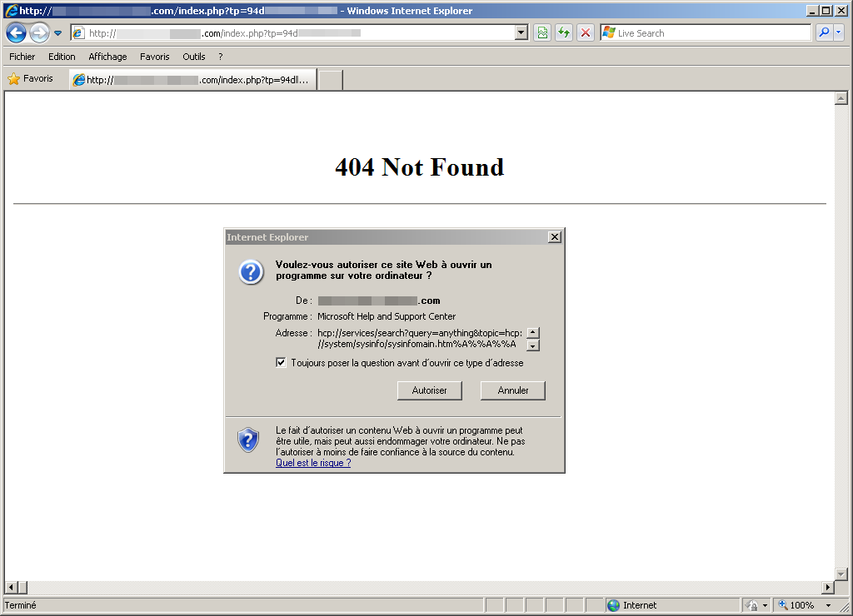Click the horizontal scrollbar left arrow
Image resolution: width=853 pixels, height=616 pixels.
tap(11, 587)
